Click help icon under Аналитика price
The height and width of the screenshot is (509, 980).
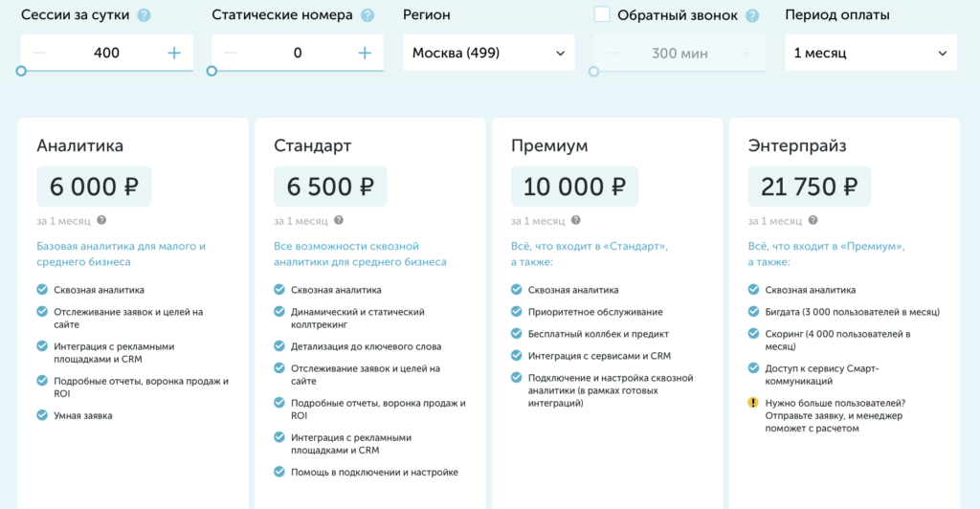101,220
